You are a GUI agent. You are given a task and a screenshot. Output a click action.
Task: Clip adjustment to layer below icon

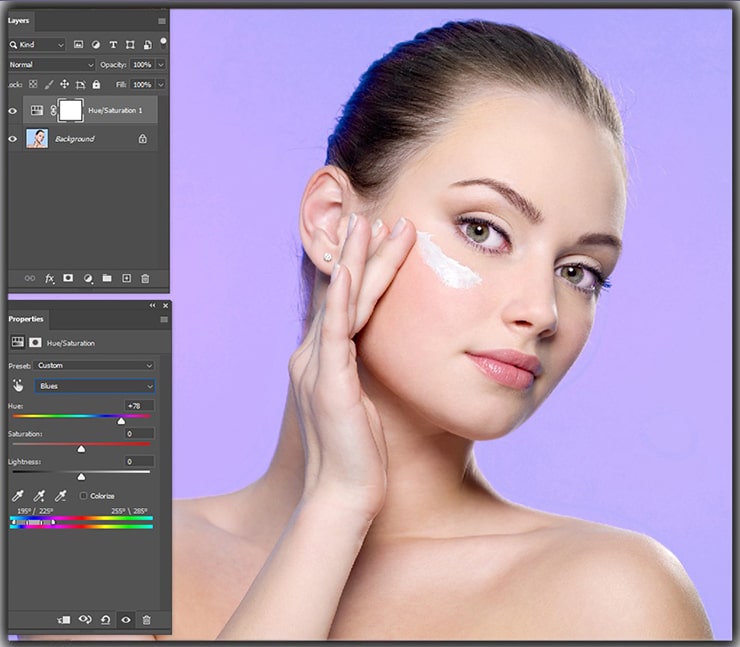coord(64,620)
